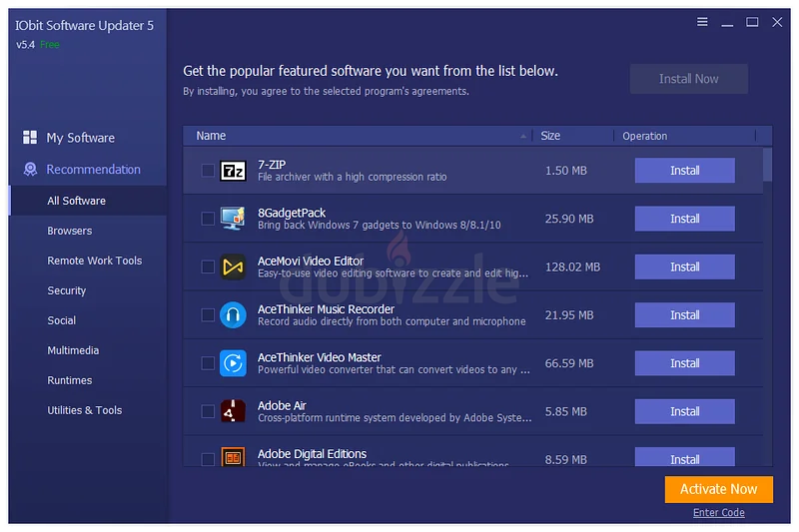Click the Adobe Air icon
This screenshot has height=532, width=799.
[233, 411]
